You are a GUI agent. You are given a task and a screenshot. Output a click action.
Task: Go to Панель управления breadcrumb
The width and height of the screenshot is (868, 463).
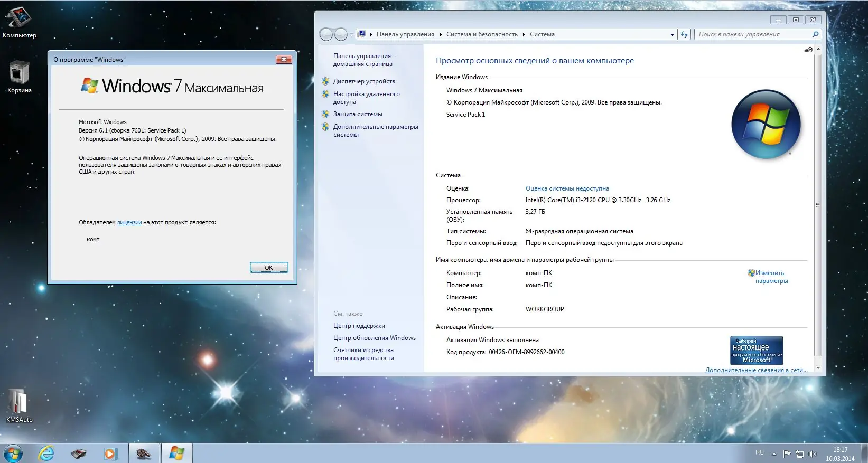coord(405,34)
